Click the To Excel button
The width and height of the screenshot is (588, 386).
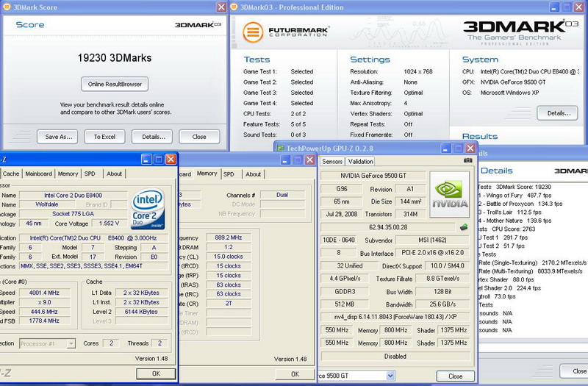tap(104, 137)
